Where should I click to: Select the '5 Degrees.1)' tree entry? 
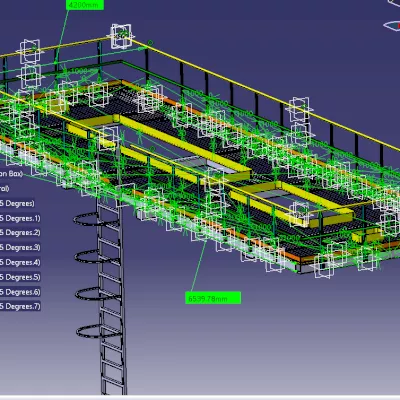tap(20, 218)
